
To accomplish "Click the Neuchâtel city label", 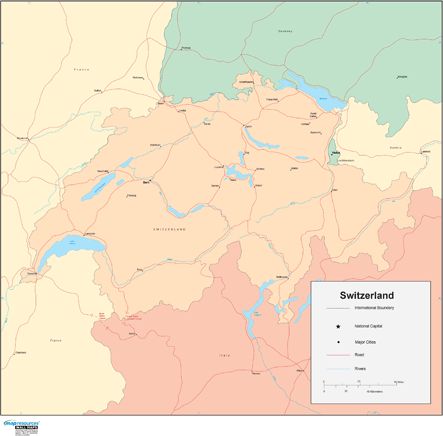I will pos(103,171).
